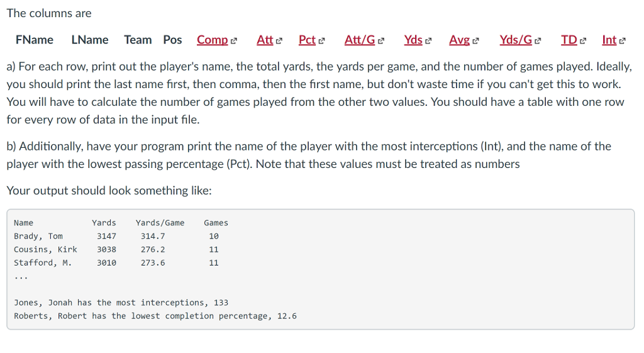644x353 pixels.
Task: Follow the TD link
Action: point(569,40)
